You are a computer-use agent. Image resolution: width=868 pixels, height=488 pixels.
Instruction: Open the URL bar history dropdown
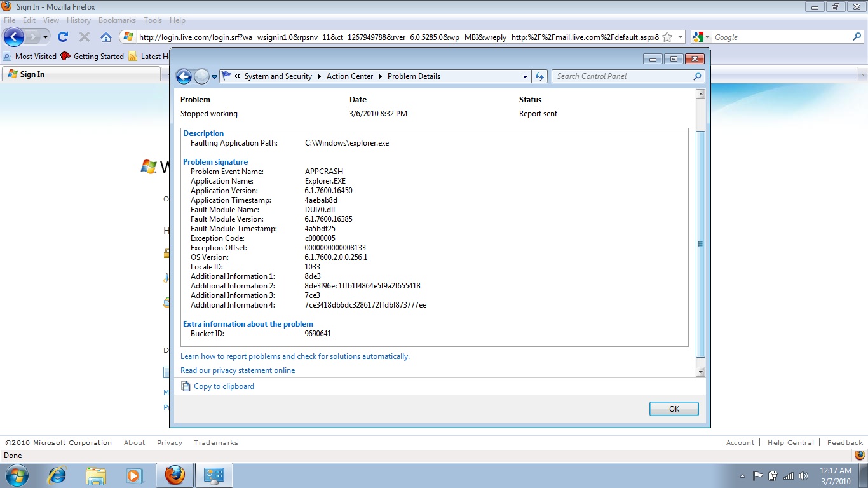pyautogui.click(x=680, y=37)
